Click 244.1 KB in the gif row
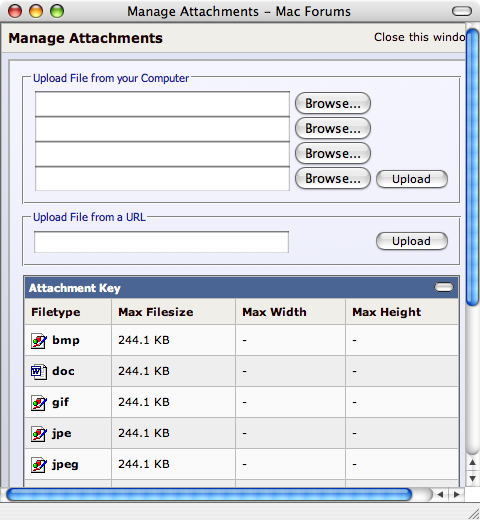 click(144, 402)
